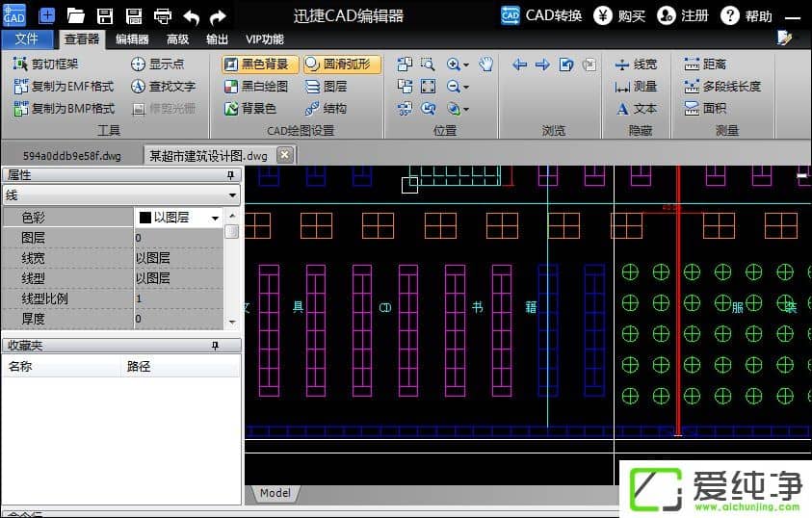The width and height of the screenshot is (812, 518).
Task: Click the 购买 purchase button
Action: pyautogui.click(x=619, y=15)
